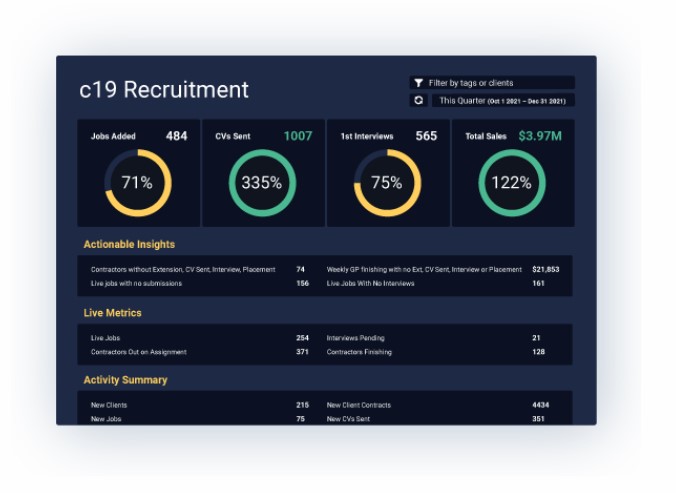Click the Jobs Added 484 value
Viewport: 676px width, 493px height.
(176, 136)
